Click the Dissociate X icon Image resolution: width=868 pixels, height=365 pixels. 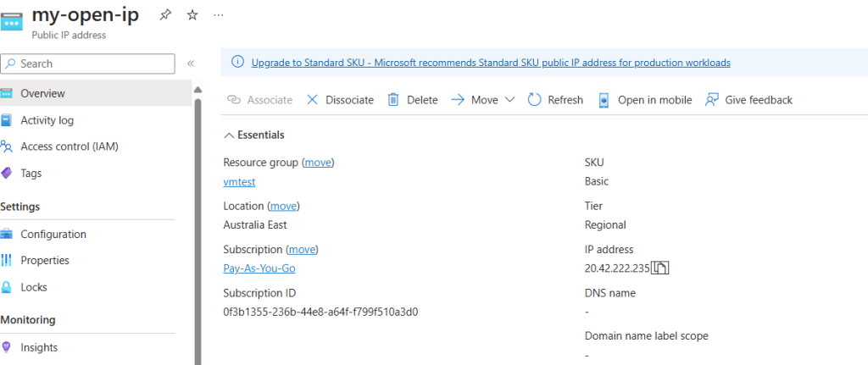tap(312, 100)
